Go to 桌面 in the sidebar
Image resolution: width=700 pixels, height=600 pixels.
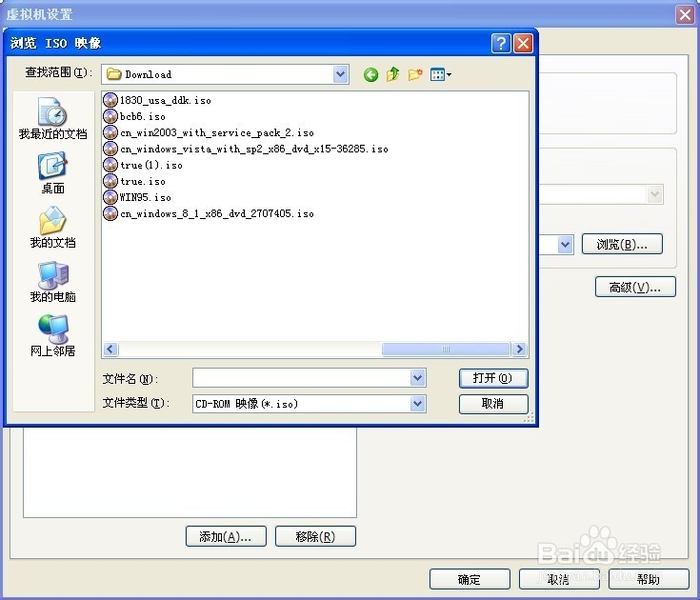[x=52, y=173]
